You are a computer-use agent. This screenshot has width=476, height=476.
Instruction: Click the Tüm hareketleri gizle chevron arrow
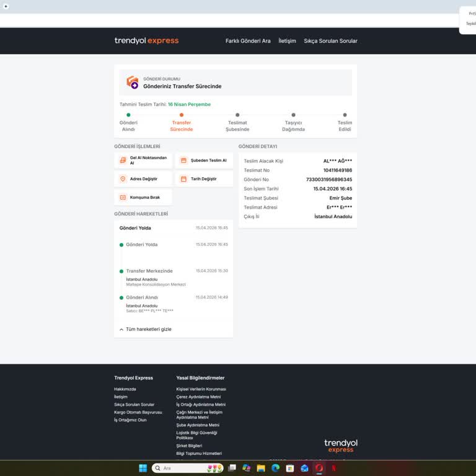click(121, 329)
